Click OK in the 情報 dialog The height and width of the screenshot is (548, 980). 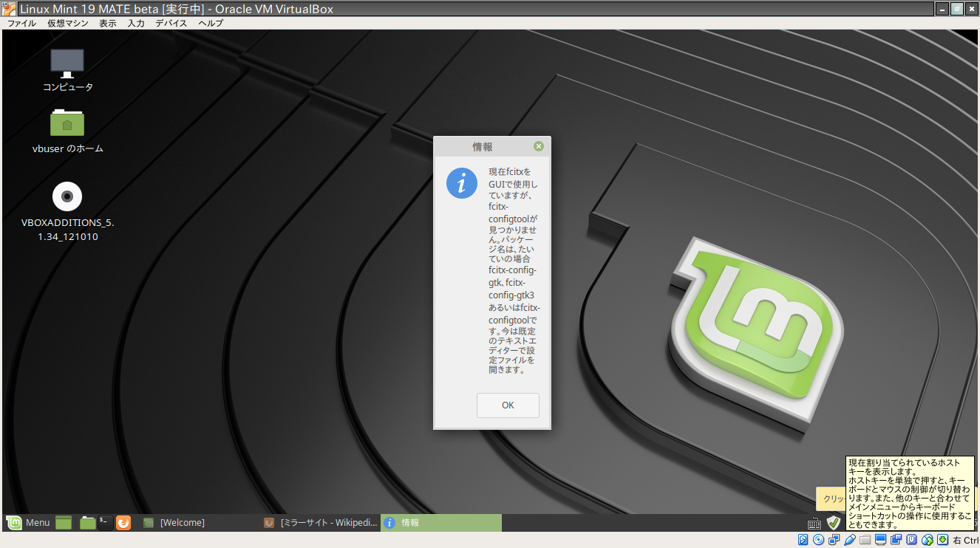click(x=508, y=405)
